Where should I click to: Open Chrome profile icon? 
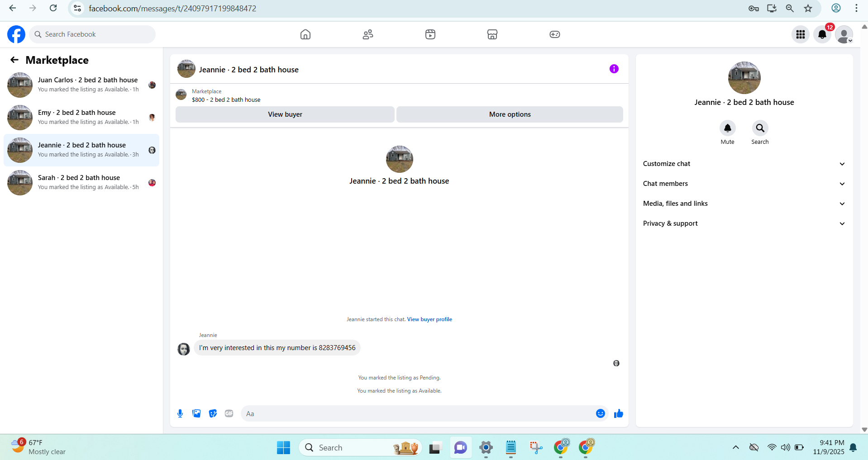(x=836, y=8)
